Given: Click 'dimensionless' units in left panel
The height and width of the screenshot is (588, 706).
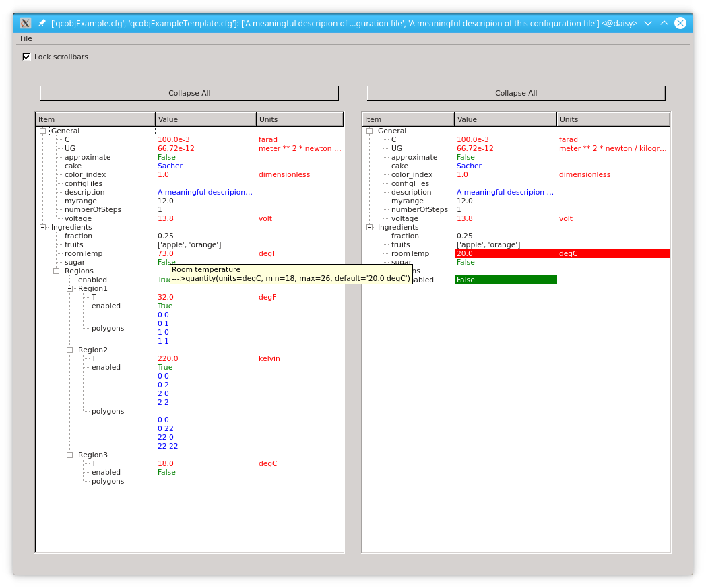Looking at the screenshot, I should tap(284, 174).
